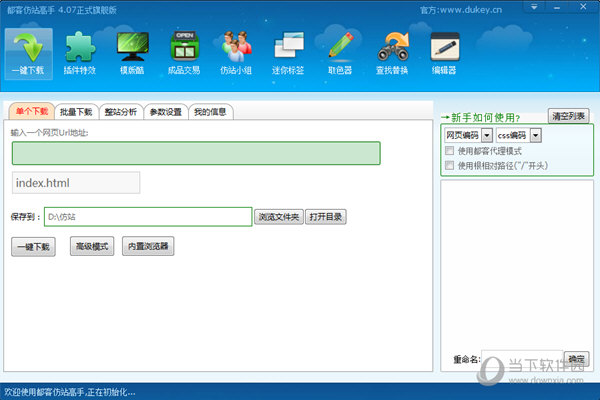Click the 确定 rename button
The width and height of the screenshot is (600, 400).
576,359
